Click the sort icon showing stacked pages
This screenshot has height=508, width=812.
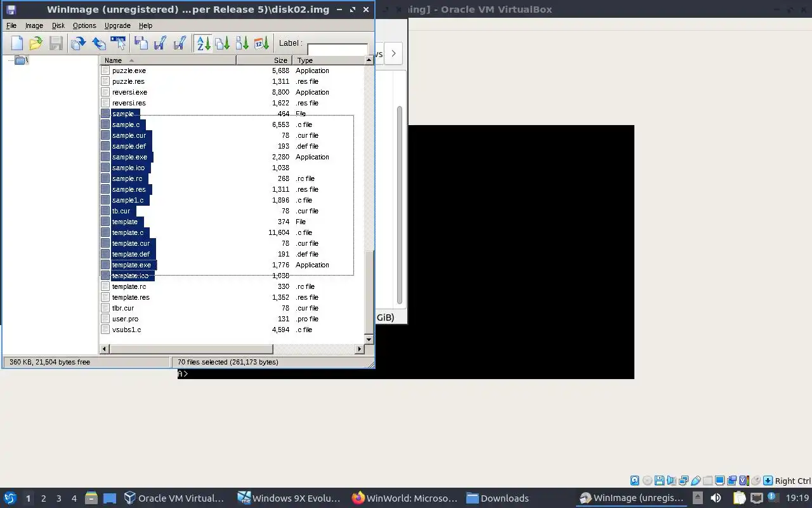pyautogui.click(x=223, y=43)
